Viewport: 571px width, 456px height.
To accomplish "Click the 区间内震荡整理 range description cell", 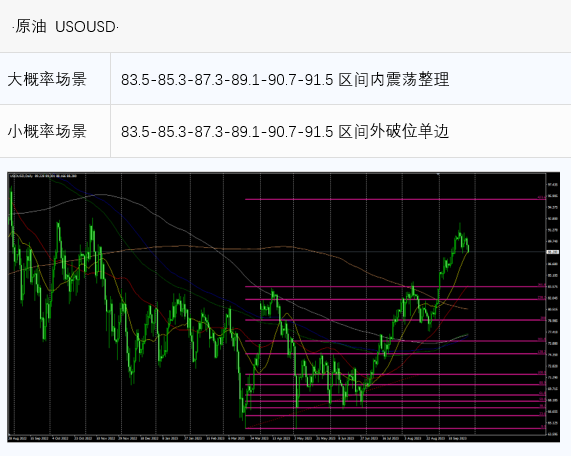I will (340, 79).
